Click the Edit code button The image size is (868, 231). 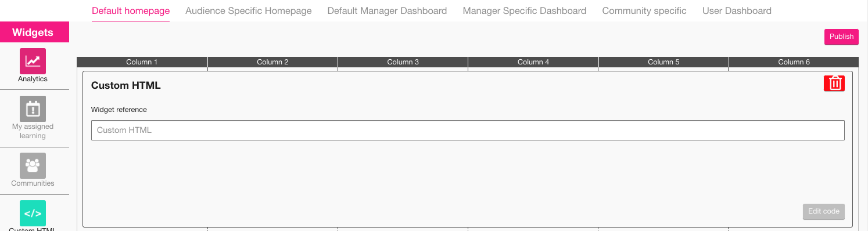pyautogui.click(x=824, y=211)
